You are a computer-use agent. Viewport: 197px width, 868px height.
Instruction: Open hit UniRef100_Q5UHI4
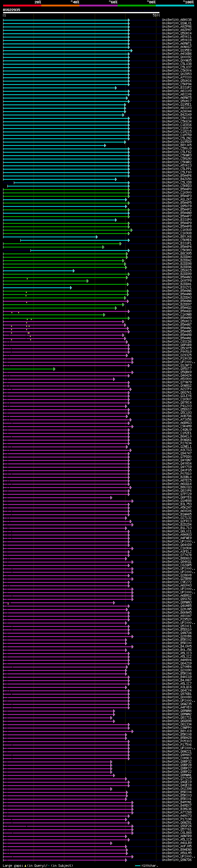point(177,33)
